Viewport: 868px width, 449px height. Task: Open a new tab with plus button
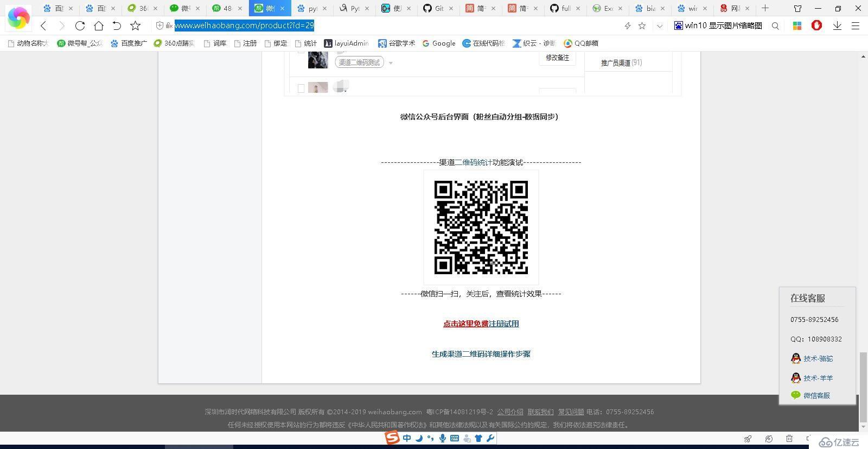(765, 8)
